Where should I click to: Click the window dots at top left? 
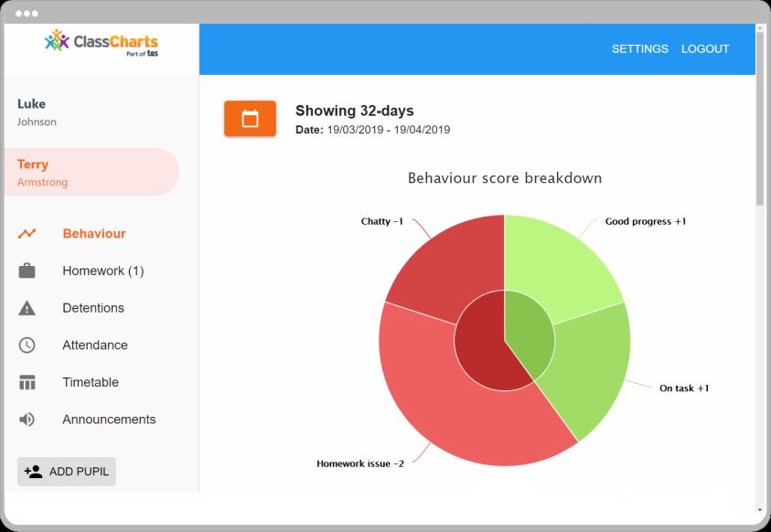(27, 14)
